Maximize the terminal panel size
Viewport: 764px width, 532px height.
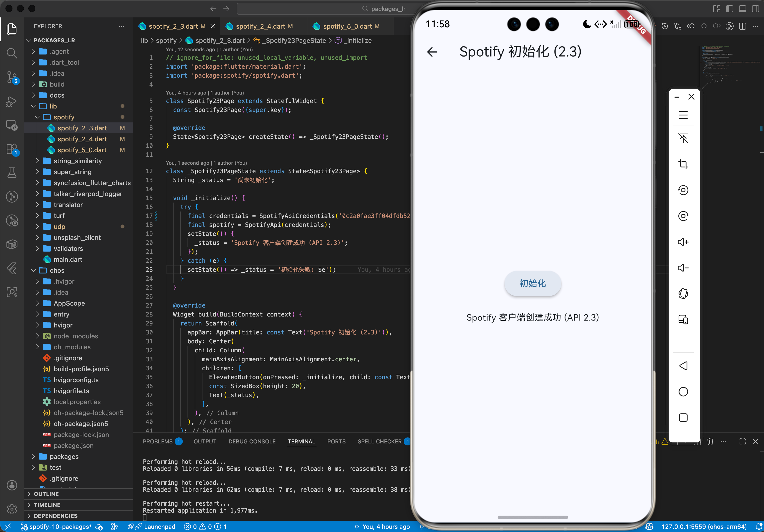742,442
